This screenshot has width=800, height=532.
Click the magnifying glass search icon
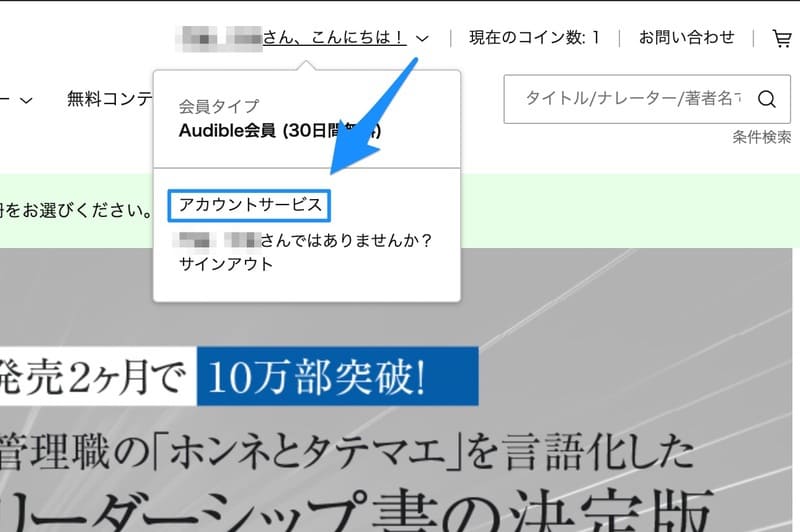point(767,99)
